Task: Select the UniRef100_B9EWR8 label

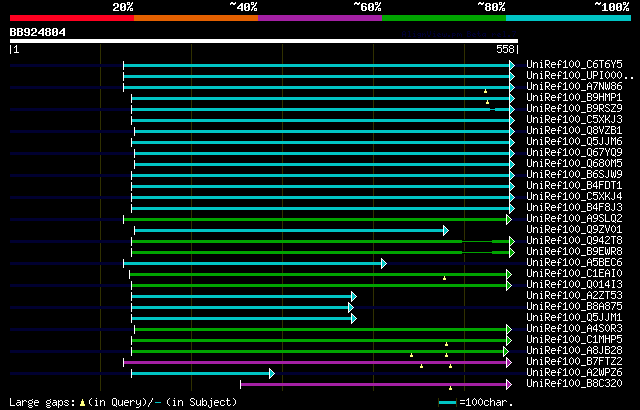Action: point(574,252)
